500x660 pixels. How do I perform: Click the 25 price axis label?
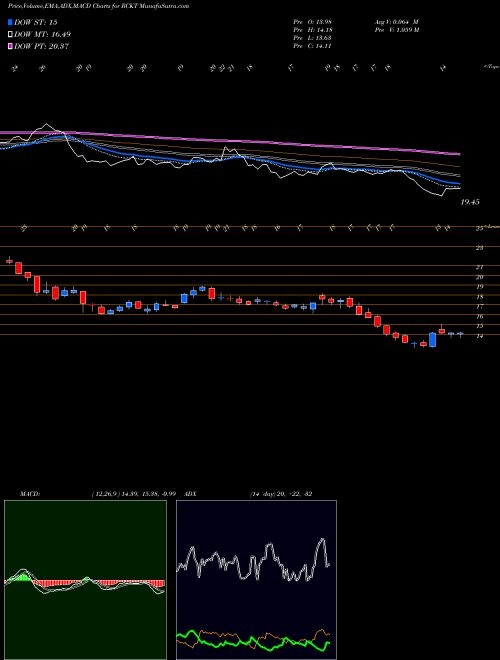[479, 229]
